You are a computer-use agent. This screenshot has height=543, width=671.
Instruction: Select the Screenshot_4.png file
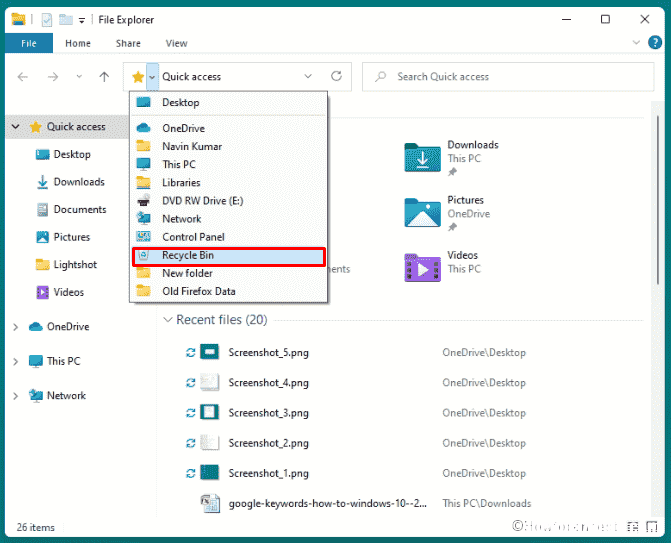pos(268,383)
